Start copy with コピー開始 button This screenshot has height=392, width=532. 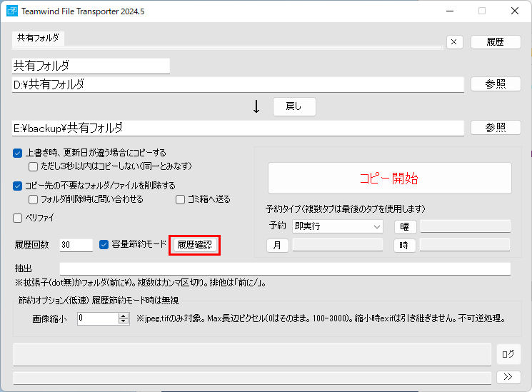coord(389,179)
